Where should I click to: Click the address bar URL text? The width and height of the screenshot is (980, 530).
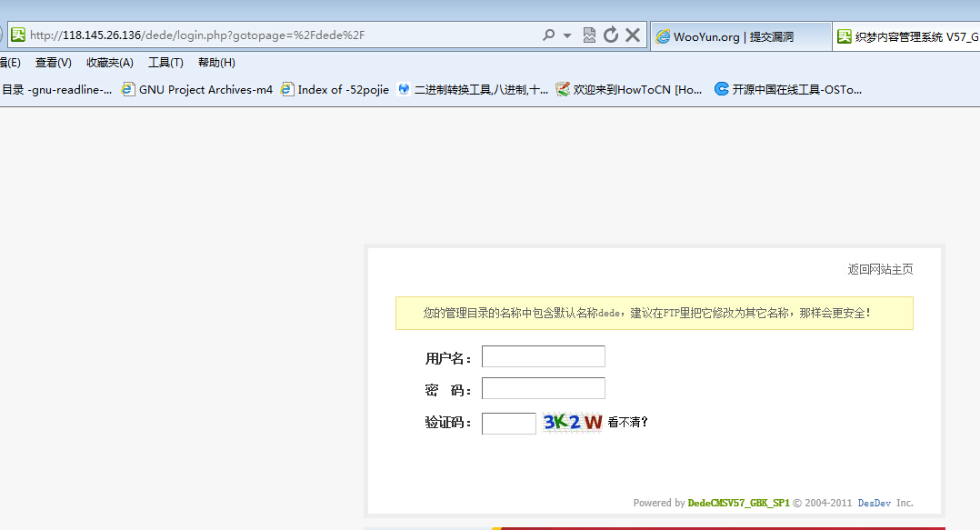click(x=197, y=35)
